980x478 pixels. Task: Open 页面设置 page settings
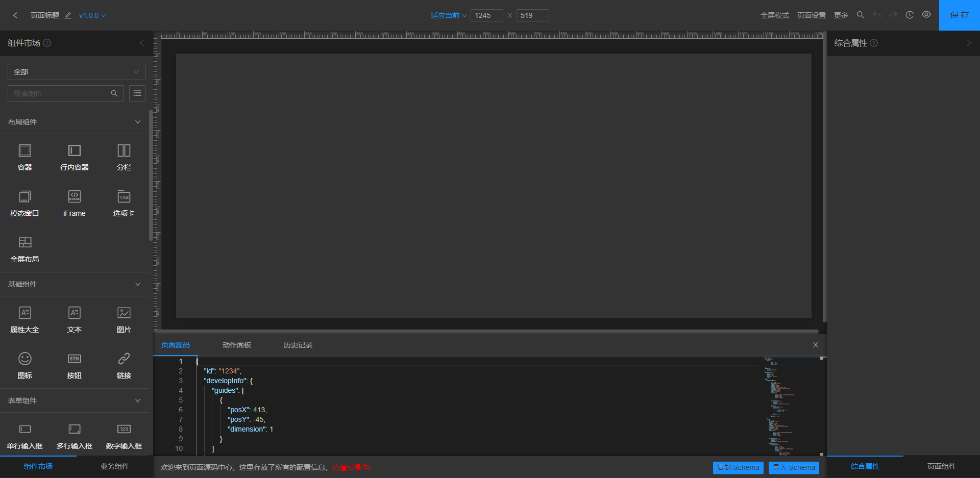click(811, 15)
